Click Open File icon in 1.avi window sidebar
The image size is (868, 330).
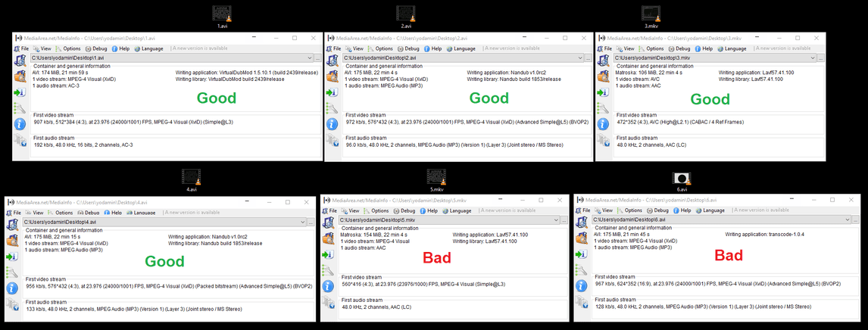click(x=20, y=61)
